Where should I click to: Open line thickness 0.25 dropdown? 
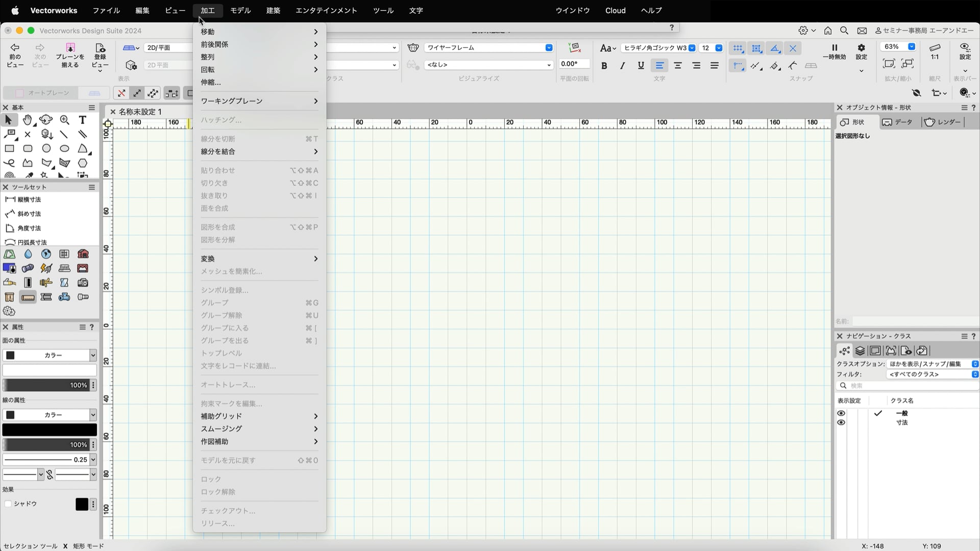tap(50, 460)
